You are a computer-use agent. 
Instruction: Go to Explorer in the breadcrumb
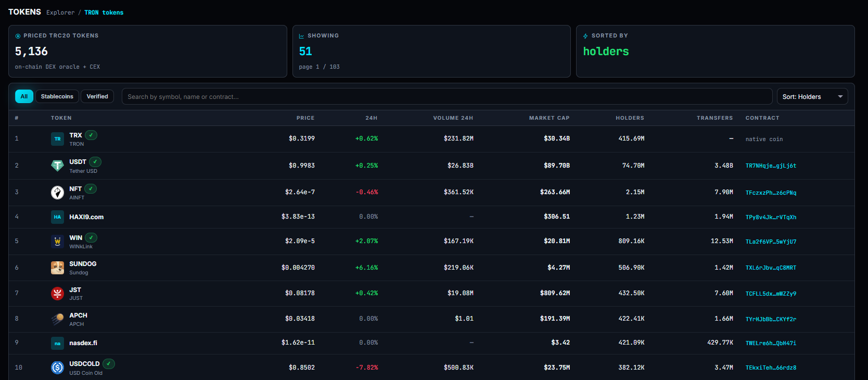click(x=60, y=12)
